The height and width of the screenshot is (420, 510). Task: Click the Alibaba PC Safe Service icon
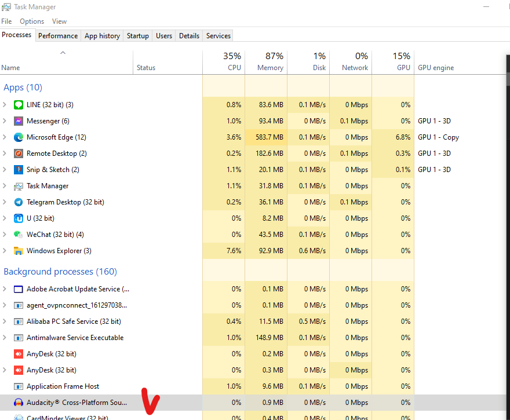click(x=19, y=322)
